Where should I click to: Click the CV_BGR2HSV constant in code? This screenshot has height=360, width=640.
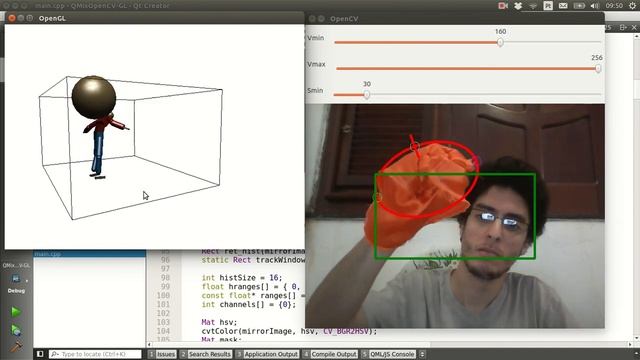[x=346, y=331]
